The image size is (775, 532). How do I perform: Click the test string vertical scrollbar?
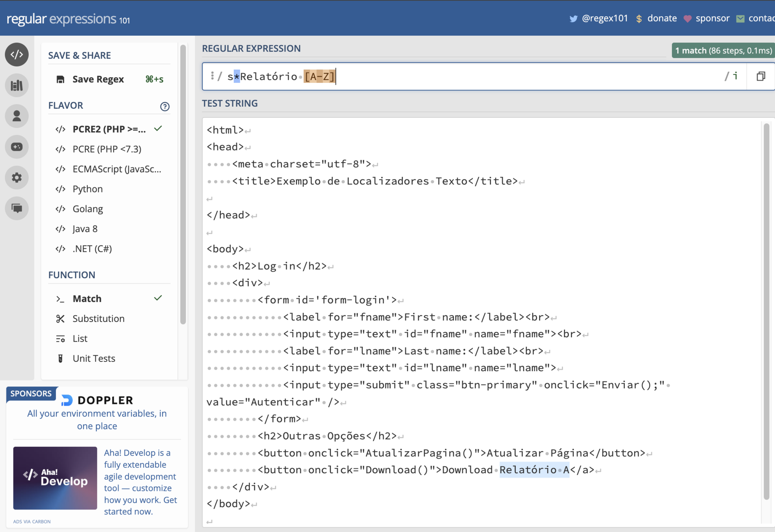(766, 311)
